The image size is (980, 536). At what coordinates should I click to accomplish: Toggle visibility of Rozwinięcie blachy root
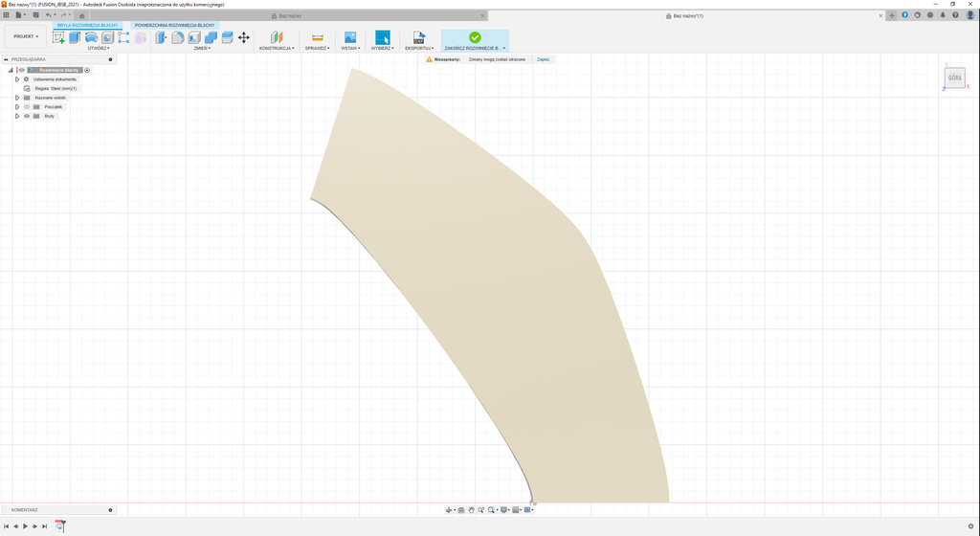21,70
